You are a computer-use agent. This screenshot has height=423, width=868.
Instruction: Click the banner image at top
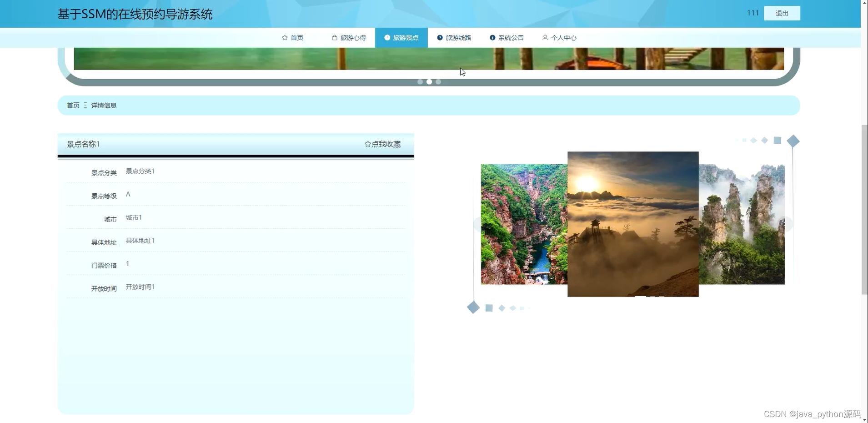point(429,59)
